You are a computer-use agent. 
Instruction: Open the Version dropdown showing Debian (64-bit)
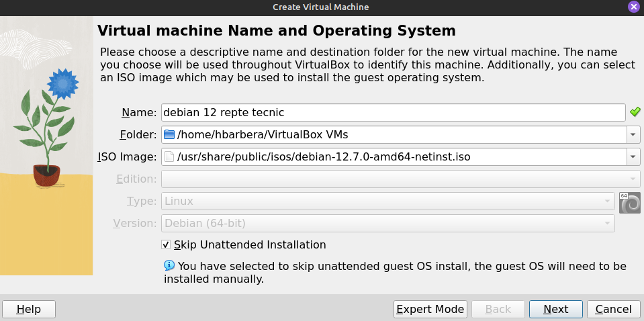tap(388, 224)
